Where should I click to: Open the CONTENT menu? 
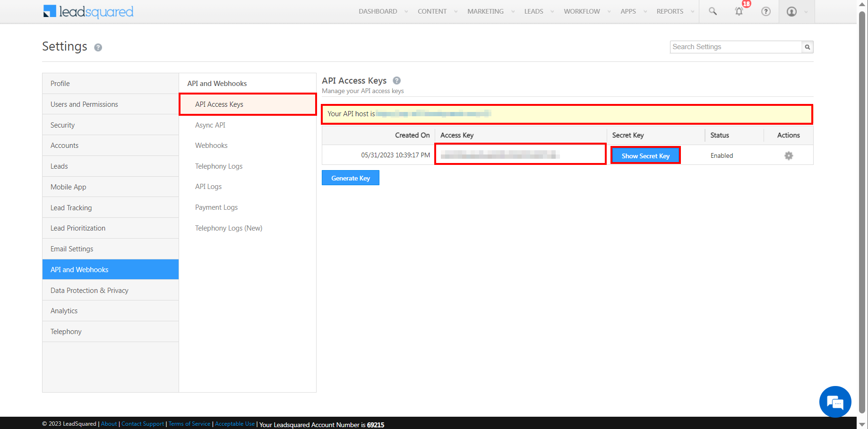click(x=432, y=11)
